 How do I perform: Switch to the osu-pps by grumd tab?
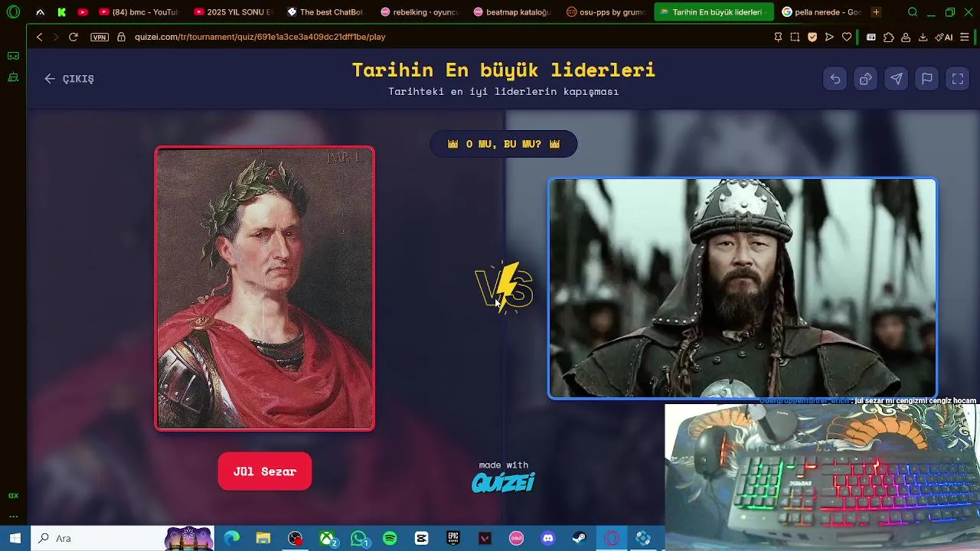[606, 12]
